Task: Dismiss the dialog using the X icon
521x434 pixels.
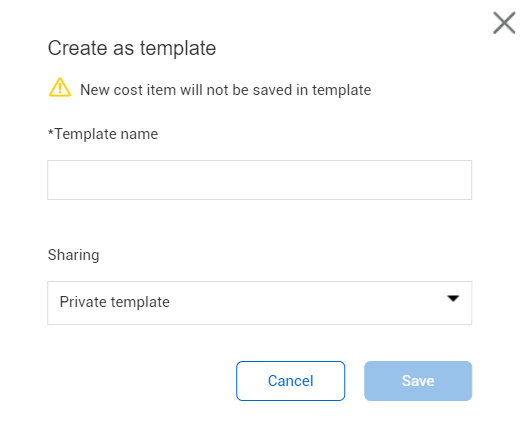Action: tap(504, 23)
